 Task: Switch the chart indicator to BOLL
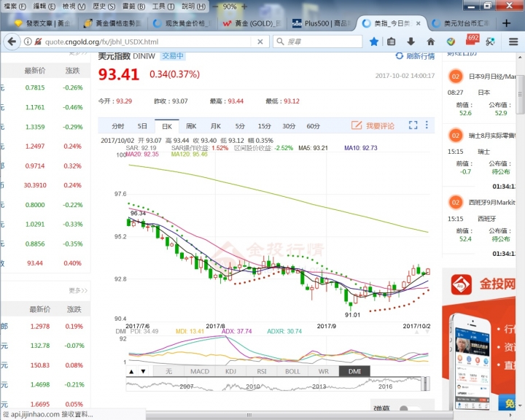pos(292,371)
